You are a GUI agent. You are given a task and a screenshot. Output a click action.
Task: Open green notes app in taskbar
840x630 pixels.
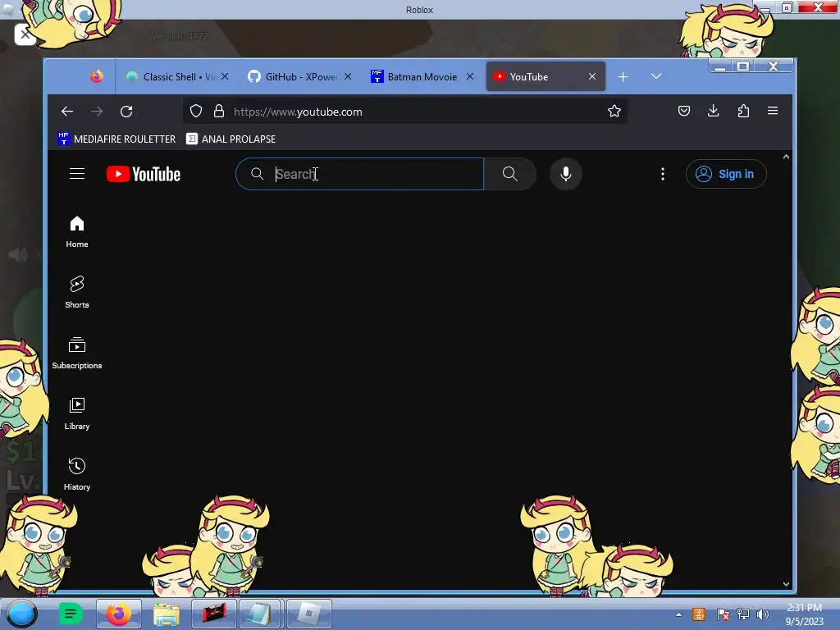pyautogui.click(x=70, y=614)
